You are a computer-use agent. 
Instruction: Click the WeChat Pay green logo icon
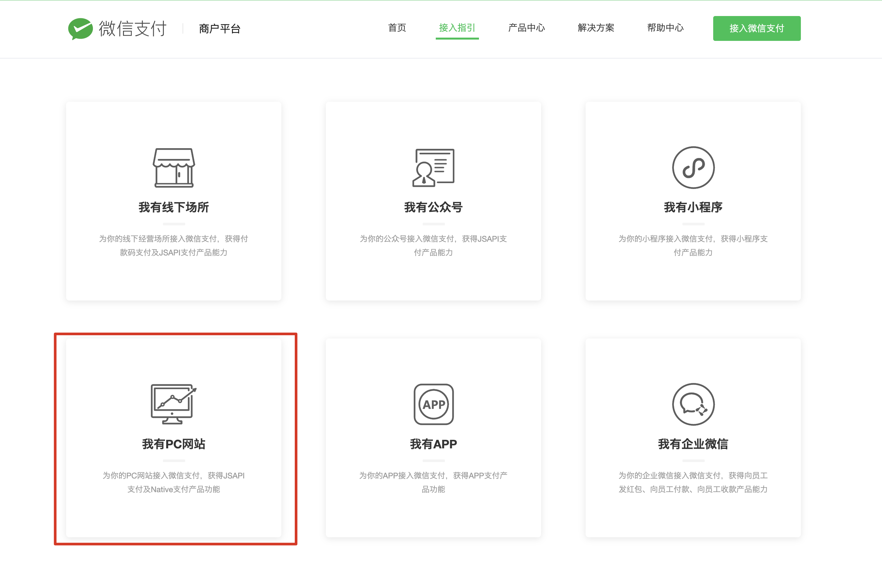point(80,28)
